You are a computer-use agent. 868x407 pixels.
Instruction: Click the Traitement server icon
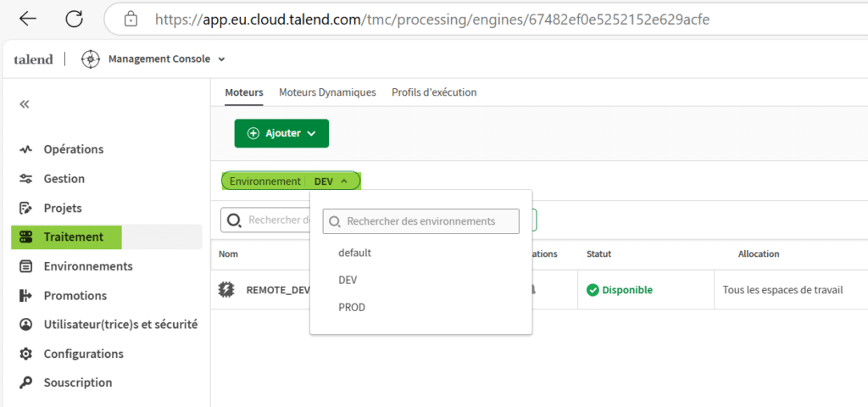25,237
